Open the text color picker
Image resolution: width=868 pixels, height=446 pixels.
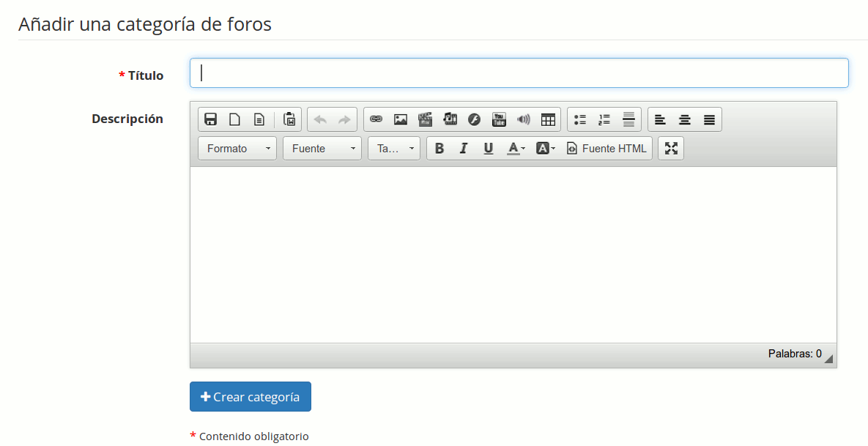pos(516,149)
